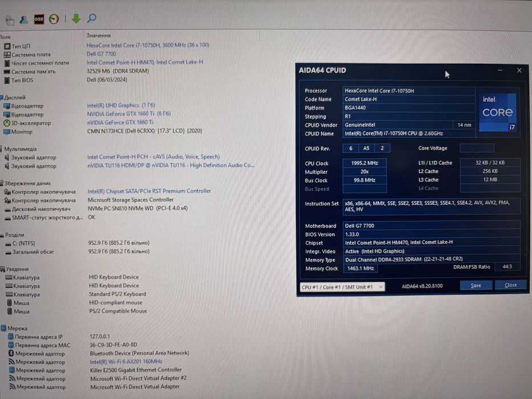The height and width of the screenshot is (399, 532).
Task: Click the green download arrow icon
Action: (76, 19)
